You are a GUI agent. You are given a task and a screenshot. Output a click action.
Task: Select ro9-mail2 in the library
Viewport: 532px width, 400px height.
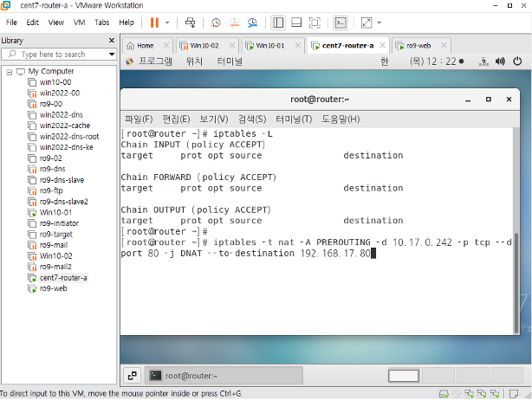point(55,267)
